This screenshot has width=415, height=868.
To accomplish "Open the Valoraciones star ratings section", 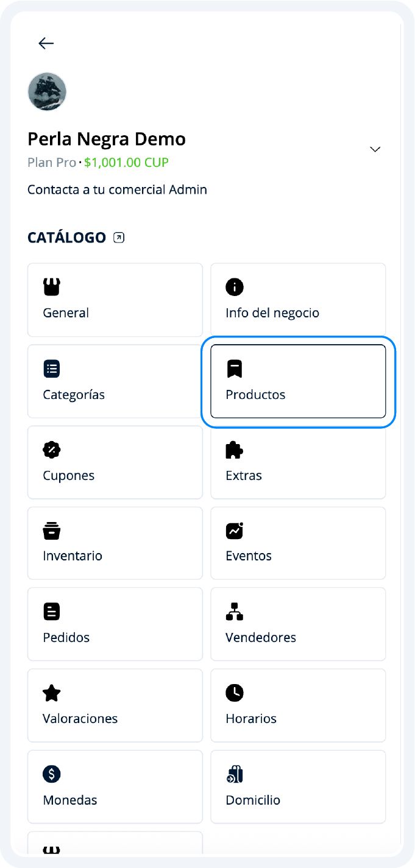I will pyautogui.click(x=115, y=705).
